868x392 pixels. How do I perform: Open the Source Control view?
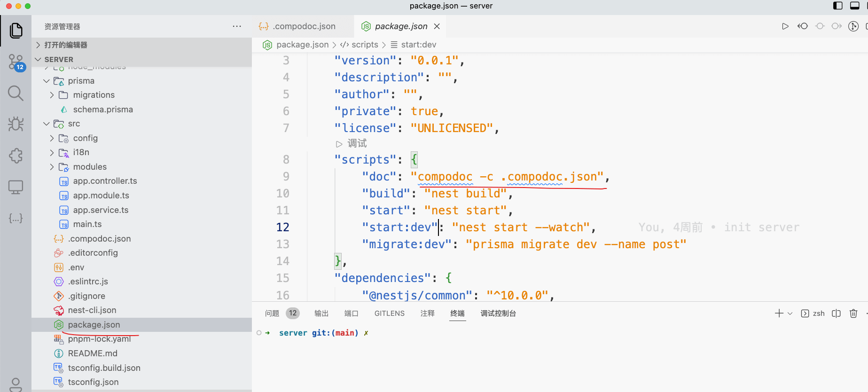click(x=16, y=62)
